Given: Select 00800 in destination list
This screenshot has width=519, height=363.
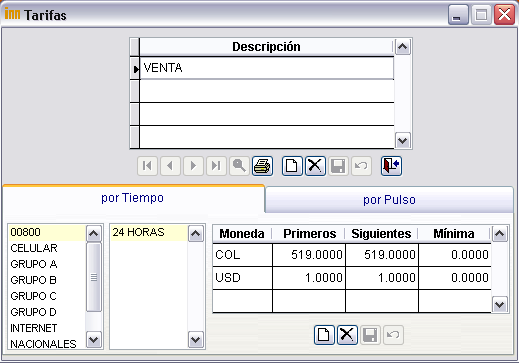Looking at the screenshot, I should coord(47,232).
